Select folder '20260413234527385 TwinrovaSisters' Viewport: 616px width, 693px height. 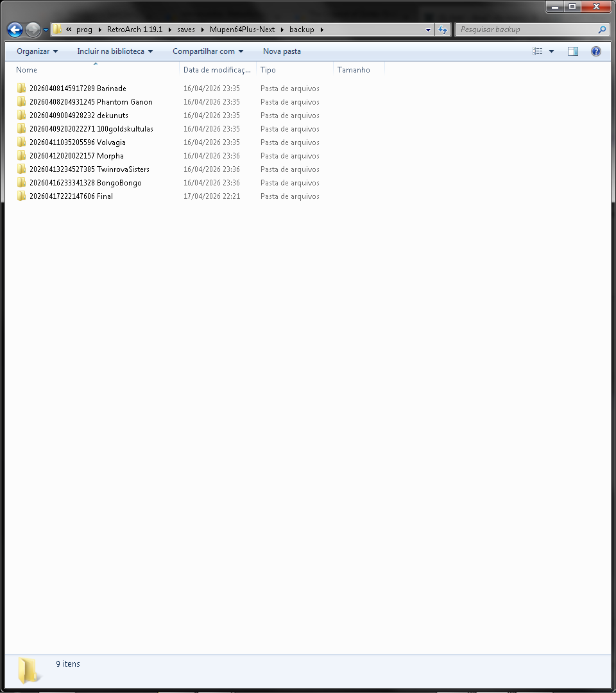(89, 169)
